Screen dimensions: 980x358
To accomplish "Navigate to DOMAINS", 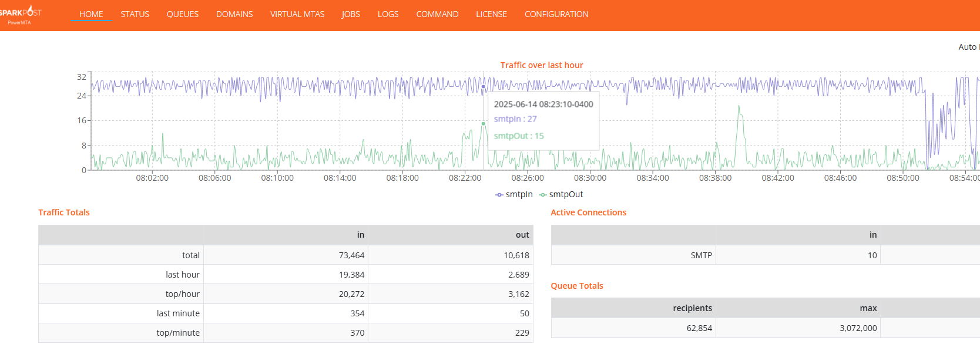I will coord(234,14).
